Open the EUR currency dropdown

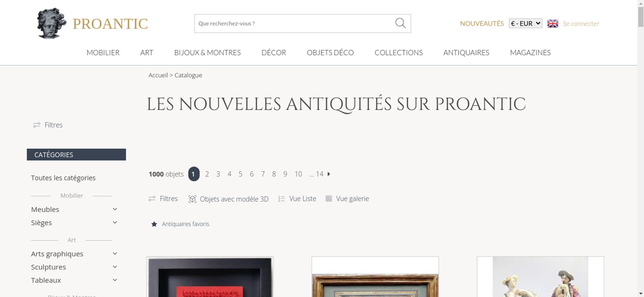[x=526, y=23]
